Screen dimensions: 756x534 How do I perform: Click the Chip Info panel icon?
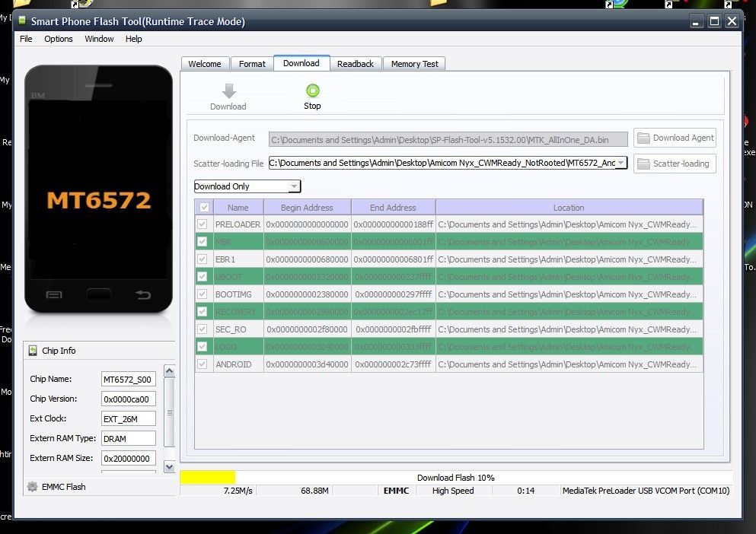click(x=33, y=351)
